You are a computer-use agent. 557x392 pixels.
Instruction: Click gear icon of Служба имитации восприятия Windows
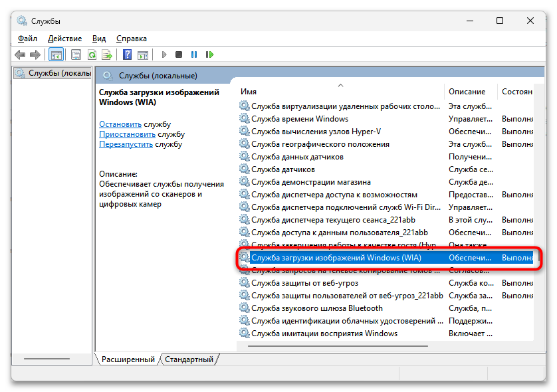(x=245, y=333)
